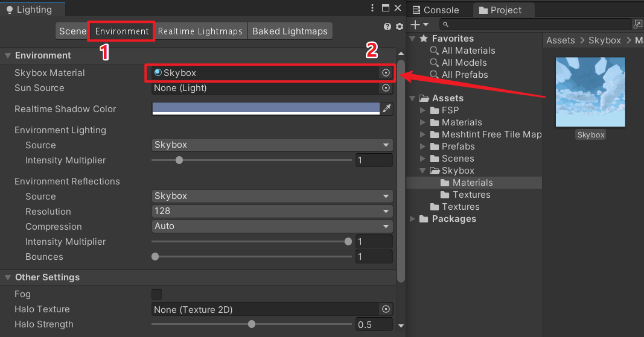Click the Skybox Material object field

(x=272, y=73)
